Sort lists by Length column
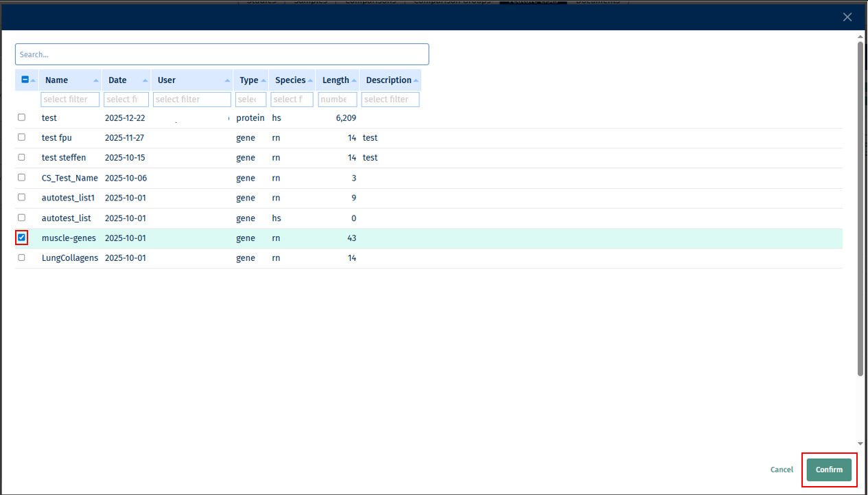The height and width of the screenshot is (495, 868). 355,80
